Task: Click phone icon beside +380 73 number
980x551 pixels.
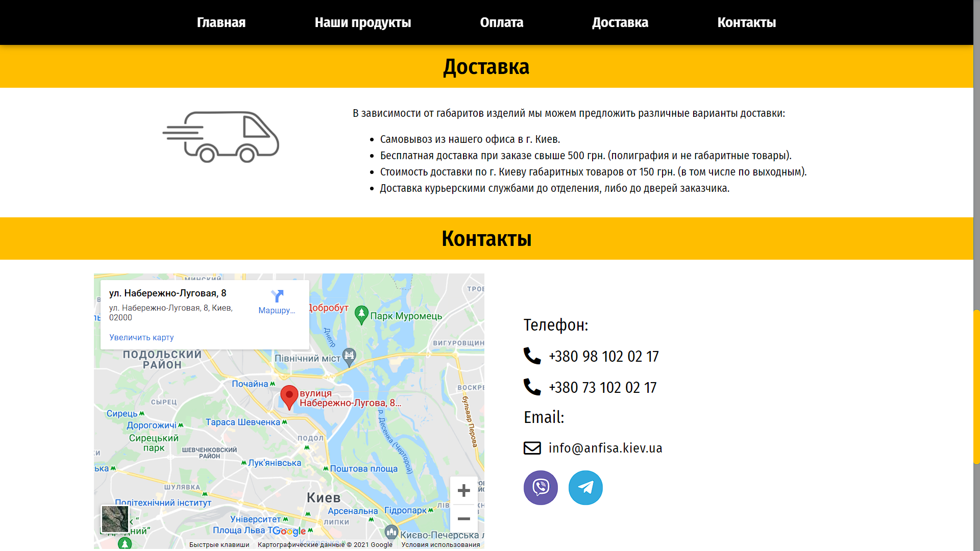Action: pos(532,387)
